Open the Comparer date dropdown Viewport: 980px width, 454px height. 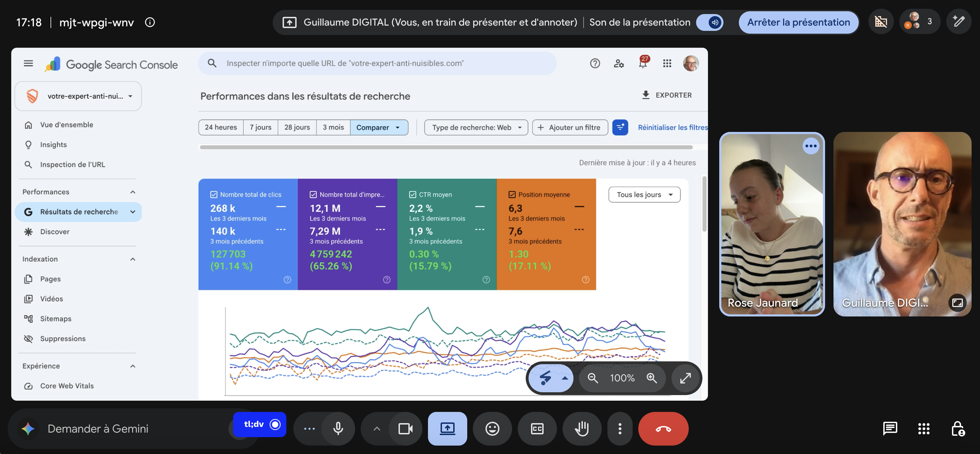click(x=379, y=128)
